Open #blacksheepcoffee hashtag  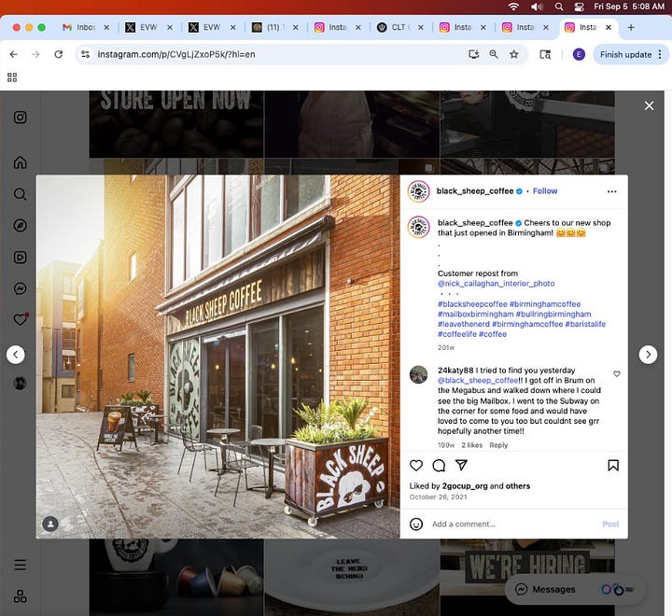click(472, 304)
